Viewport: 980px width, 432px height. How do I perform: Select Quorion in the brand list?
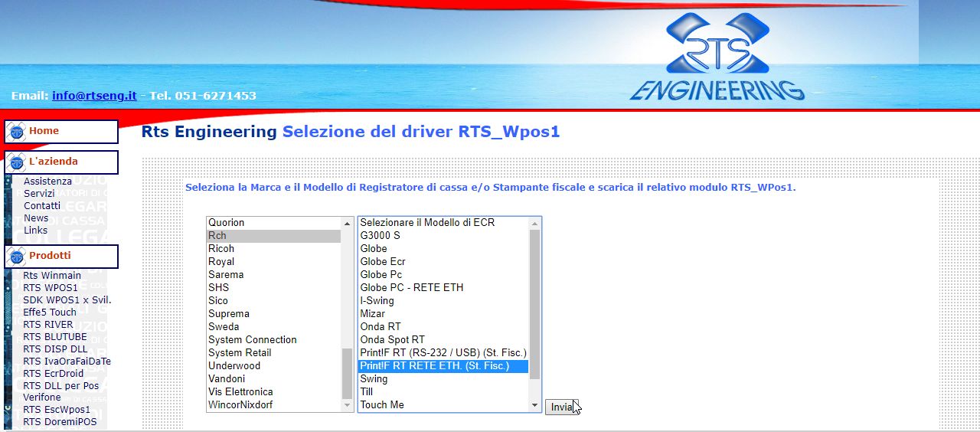coord(273,223)
